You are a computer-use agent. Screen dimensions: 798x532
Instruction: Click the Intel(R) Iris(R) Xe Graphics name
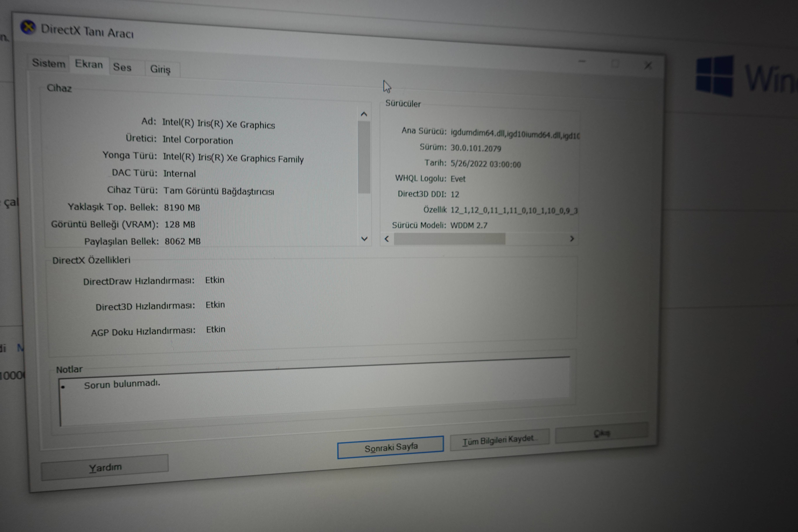click(x=218, y=124)
